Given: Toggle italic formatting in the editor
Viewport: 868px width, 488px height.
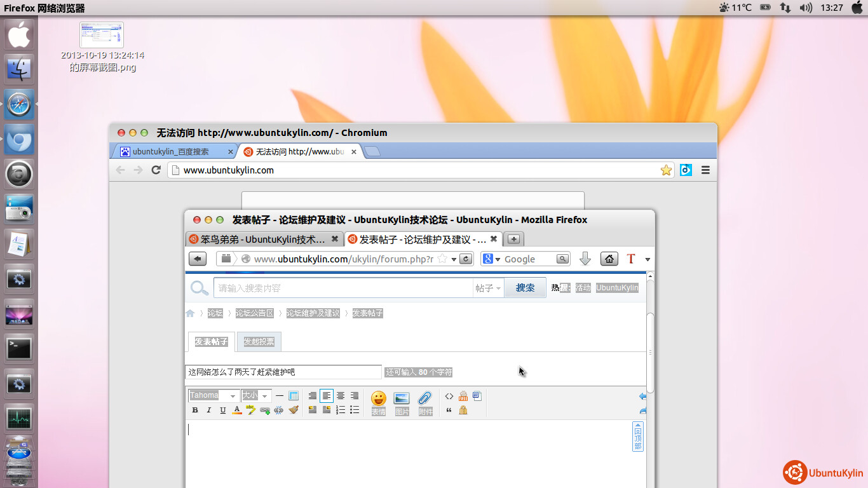Looking at the screenshot, I should click(209, 410).
